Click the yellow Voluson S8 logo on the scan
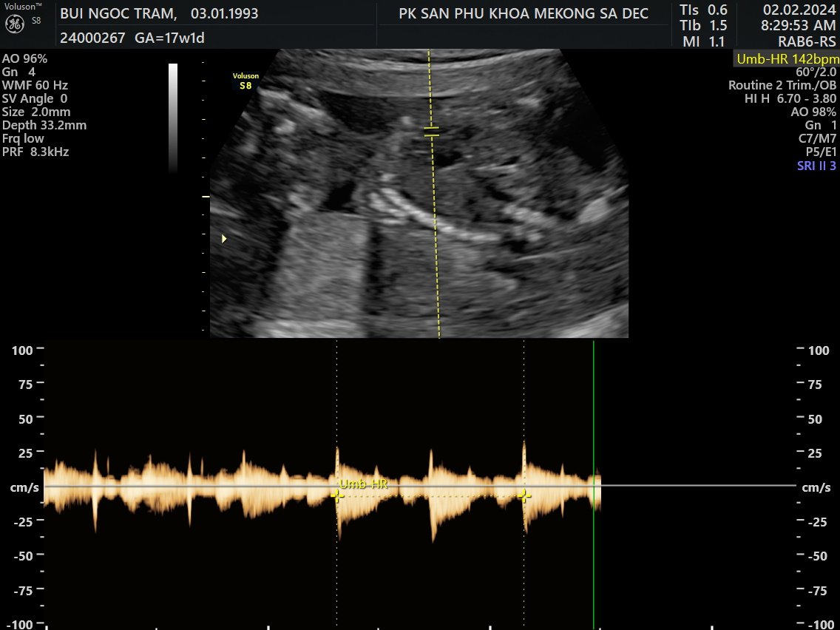Image resolution: width=840 pixels, height=630 pixels. click(x=245, y=81)
